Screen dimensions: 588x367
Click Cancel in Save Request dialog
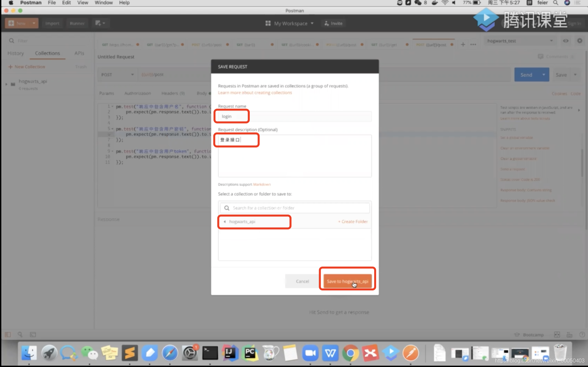pyautogui.click(x=302, y=281)
